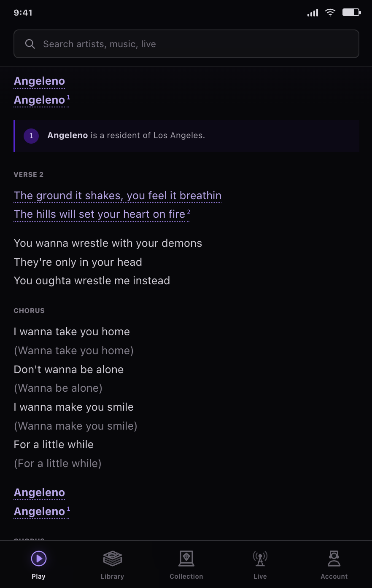372x588 pixels.
Task: Select the Angeleno definition annotation box
Action: (186, 136)
